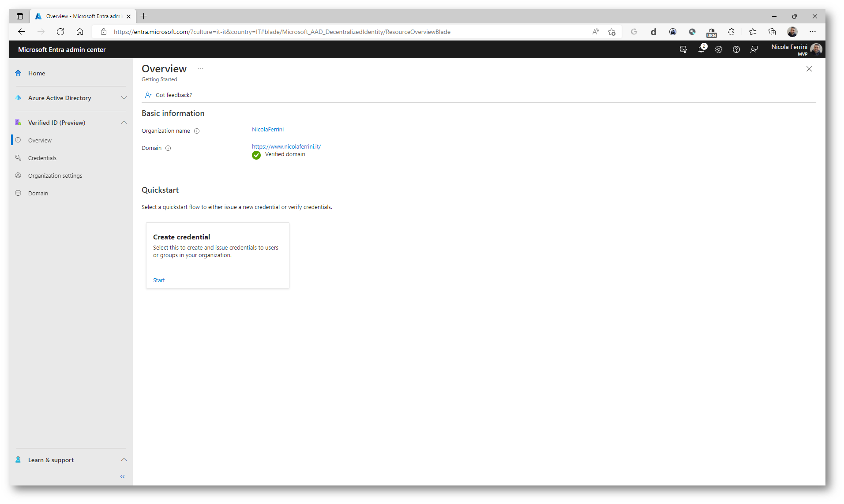Open the NicolaFerrini organization name link

(x=268, y=129)
